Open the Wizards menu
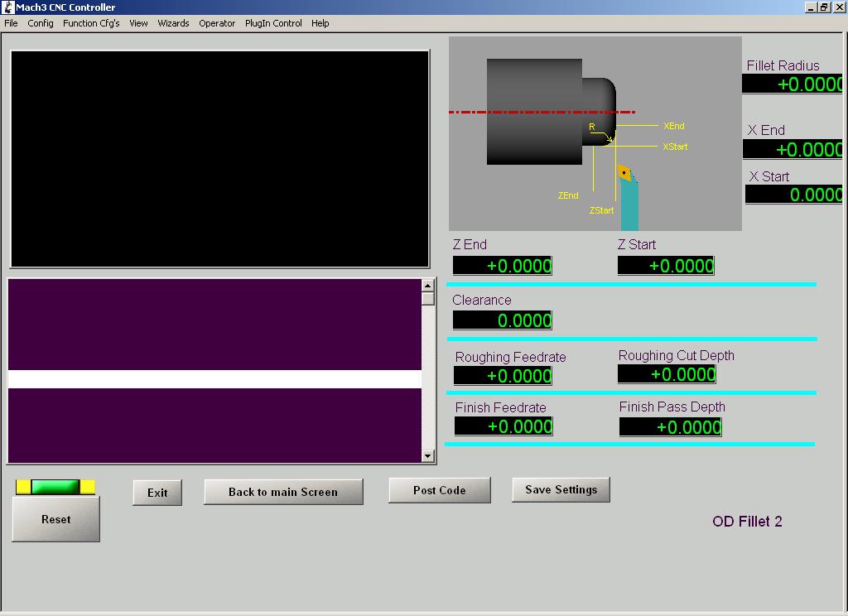The width and height of the screenshot is (848, 616). pyautogui.click(x=173, y=23)
